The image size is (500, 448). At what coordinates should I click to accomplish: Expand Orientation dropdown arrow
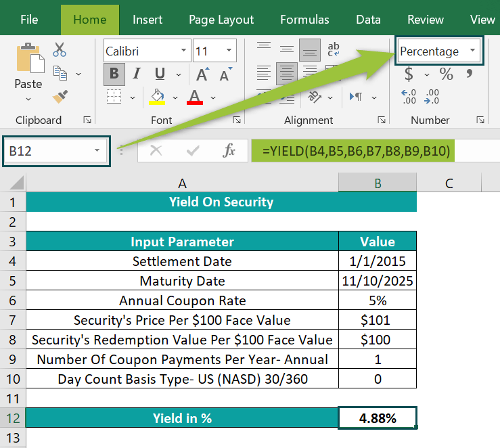point(330,97)
